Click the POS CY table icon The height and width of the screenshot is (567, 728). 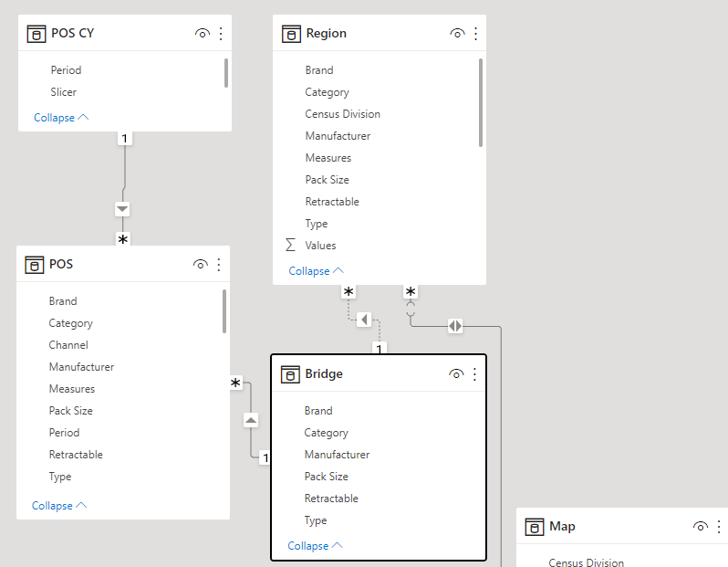(x=36, y=34)
